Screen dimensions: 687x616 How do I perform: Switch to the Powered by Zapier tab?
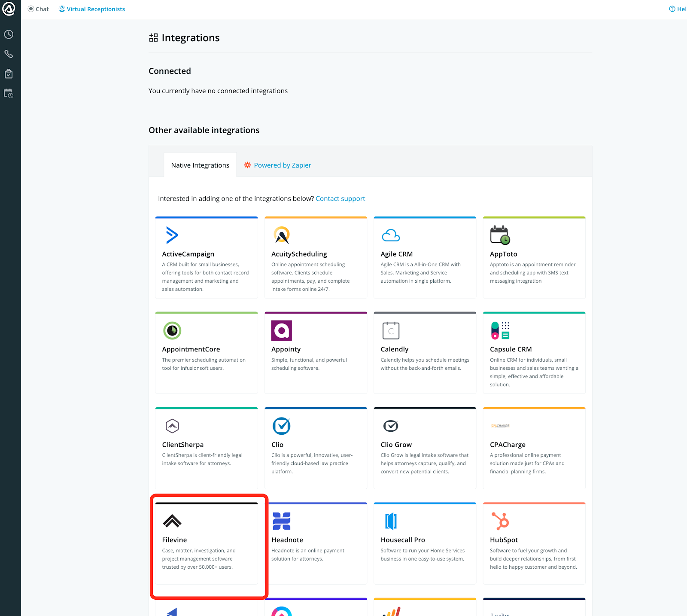click(282, 165)
